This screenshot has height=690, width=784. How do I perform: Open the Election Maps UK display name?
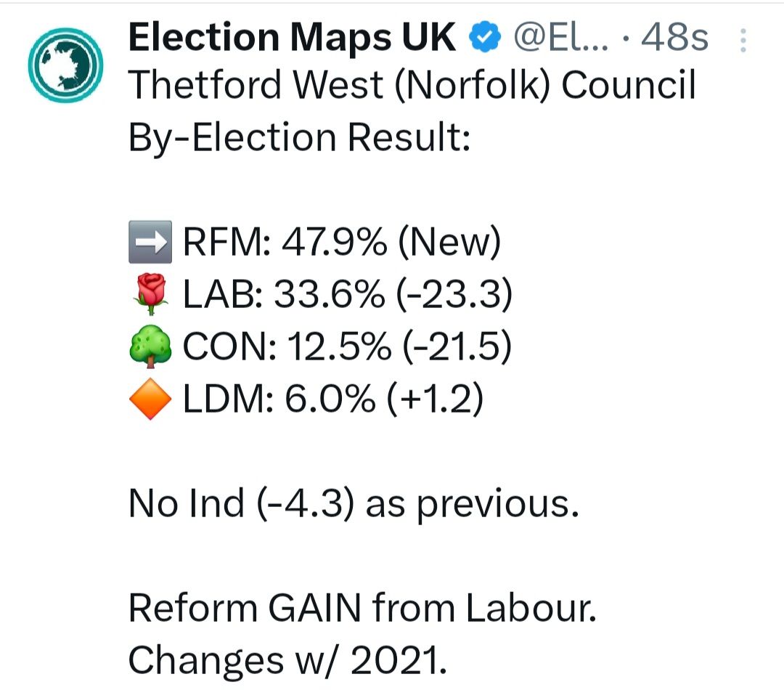click(x=292, y=38)
